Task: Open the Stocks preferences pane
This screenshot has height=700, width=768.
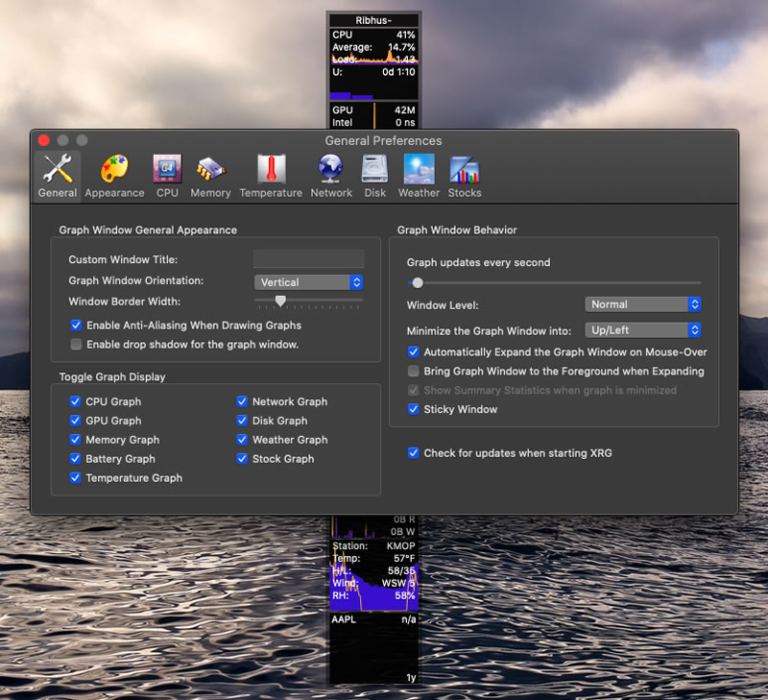Action: point(465,171)
